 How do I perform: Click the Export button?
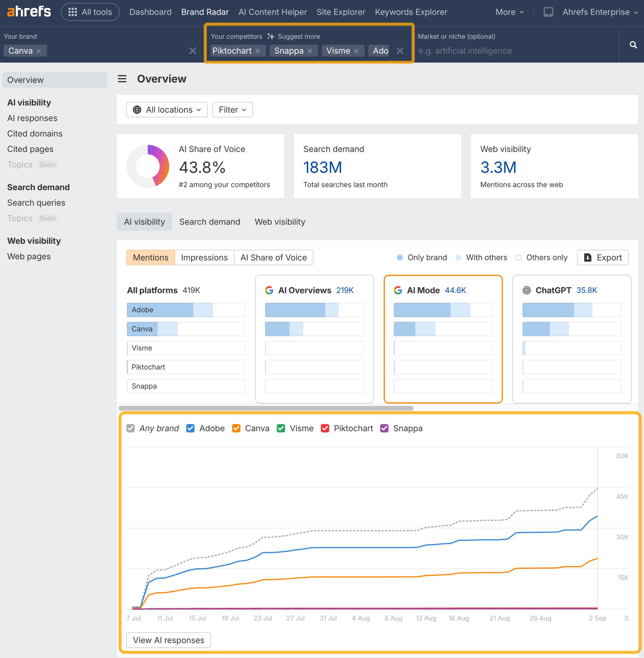pyautogui.click(x=602, y=257)
